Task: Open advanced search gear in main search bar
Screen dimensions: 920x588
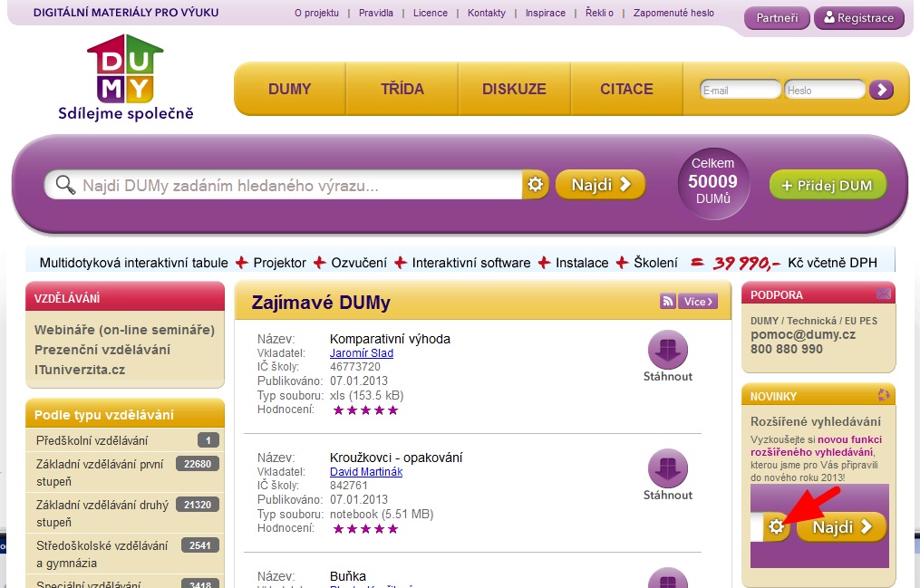Action: tap(536, 185)
